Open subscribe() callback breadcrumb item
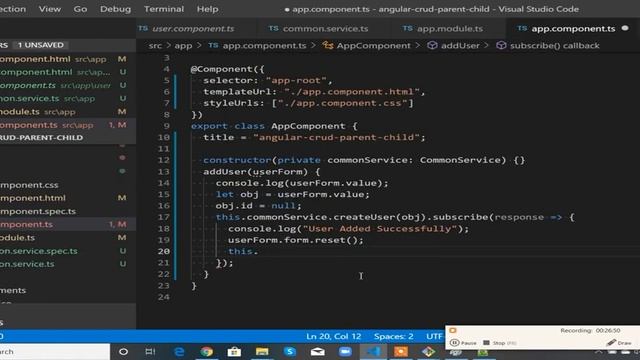The width and height of the screenshot is (640, 360). pyautogui.click(x=555, y=45)
